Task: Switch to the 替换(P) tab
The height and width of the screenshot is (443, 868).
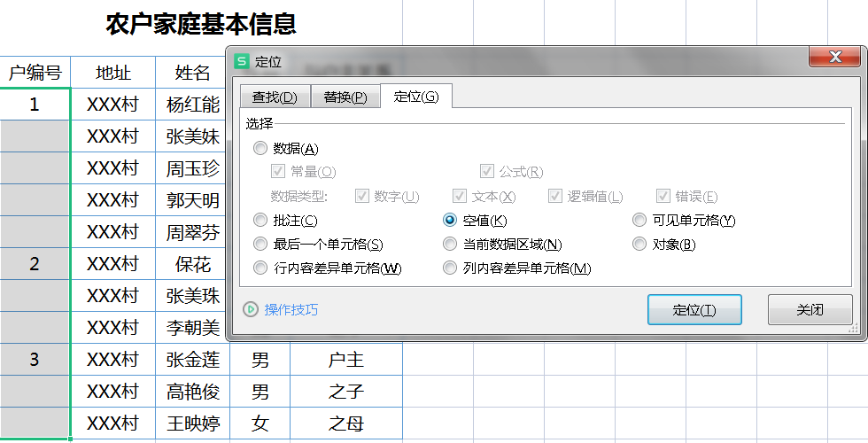Action: pos(345,97)
